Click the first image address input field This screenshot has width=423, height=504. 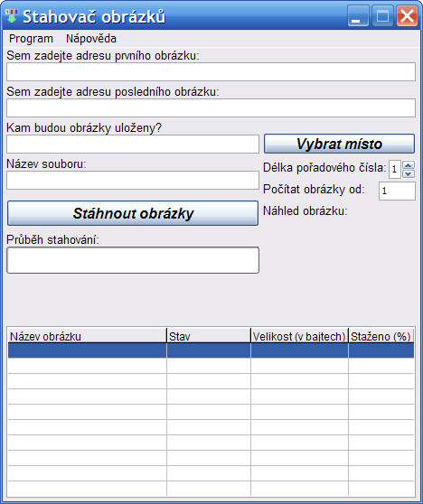211,72
